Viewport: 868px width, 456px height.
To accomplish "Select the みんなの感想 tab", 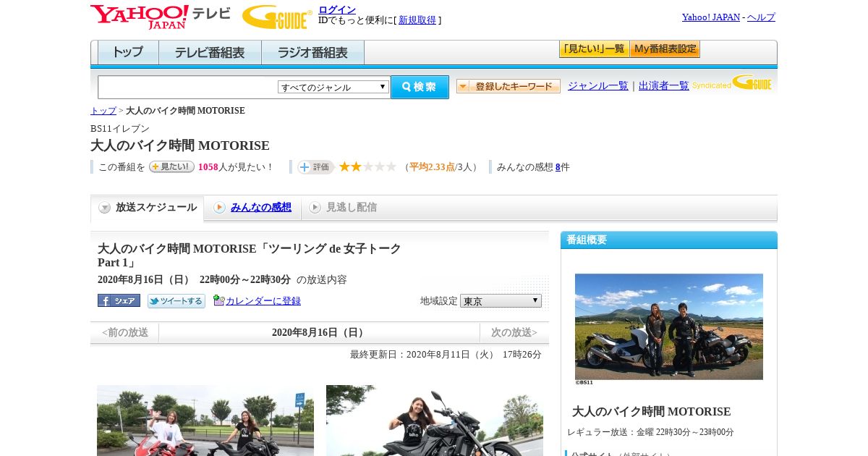I will pos(260,208).
